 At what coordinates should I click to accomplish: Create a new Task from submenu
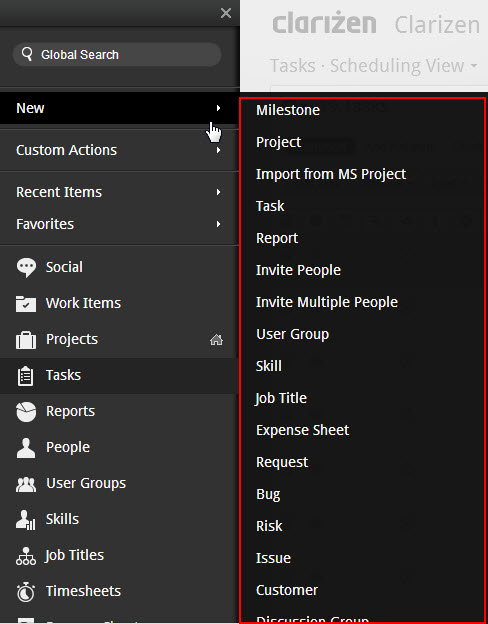[270, 206]
